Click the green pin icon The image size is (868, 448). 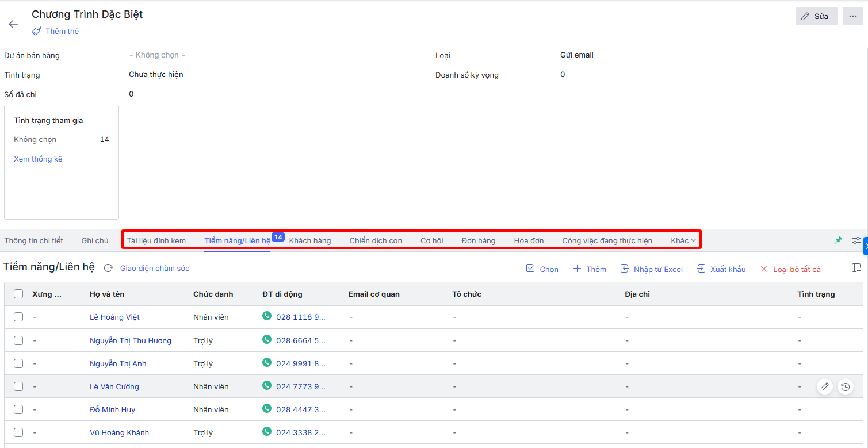(838, 240)
